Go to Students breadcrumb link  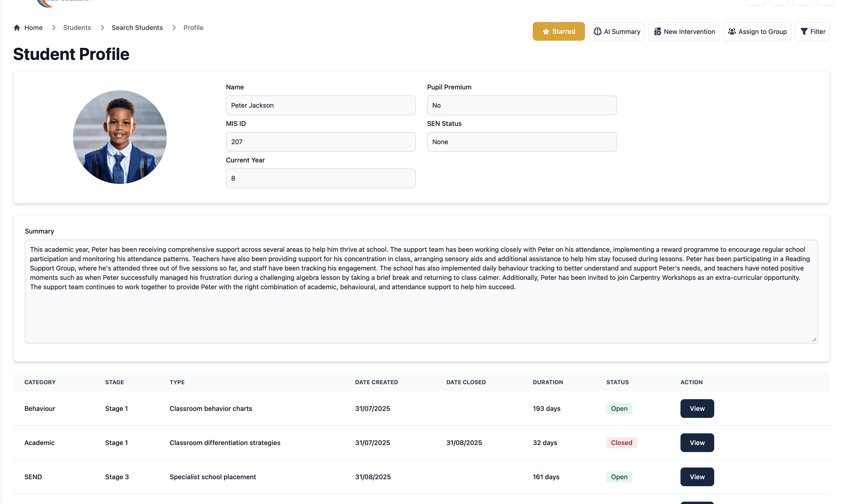point(77,28)
